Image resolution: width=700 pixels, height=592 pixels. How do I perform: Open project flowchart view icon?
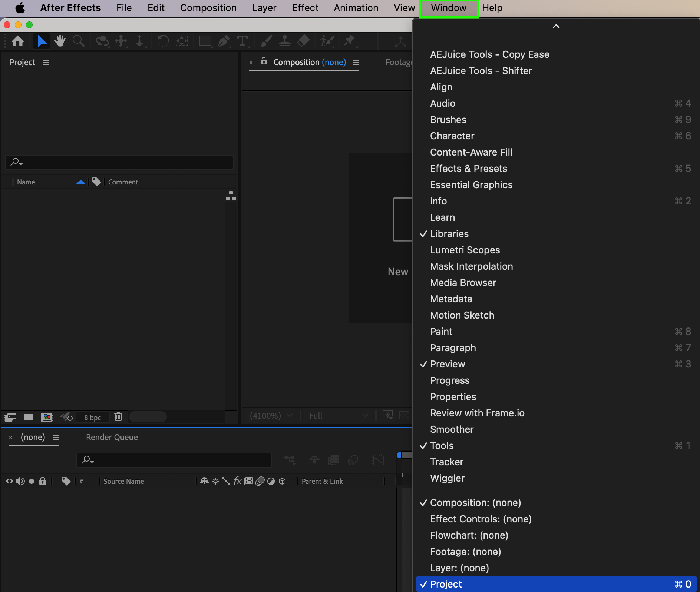231,196
